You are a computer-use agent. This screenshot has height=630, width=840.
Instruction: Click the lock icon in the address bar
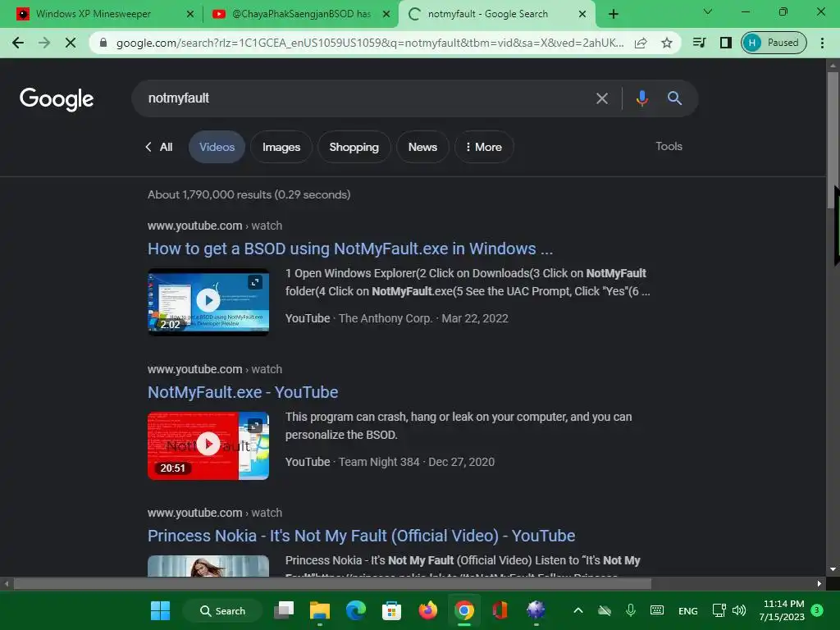[103, 43]
